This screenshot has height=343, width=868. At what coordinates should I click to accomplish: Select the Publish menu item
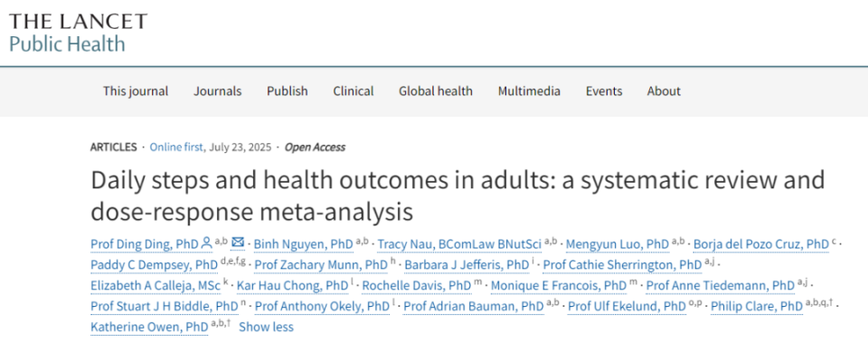288,91
